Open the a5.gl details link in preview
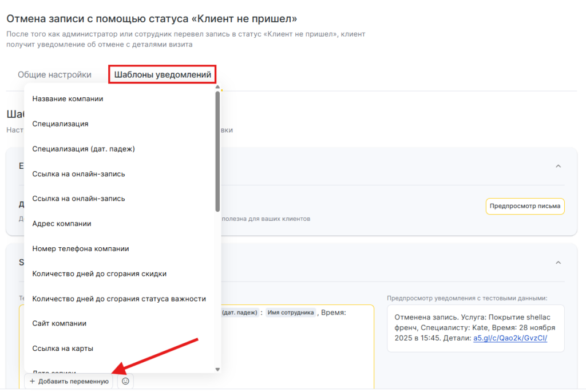 (510, 338)
